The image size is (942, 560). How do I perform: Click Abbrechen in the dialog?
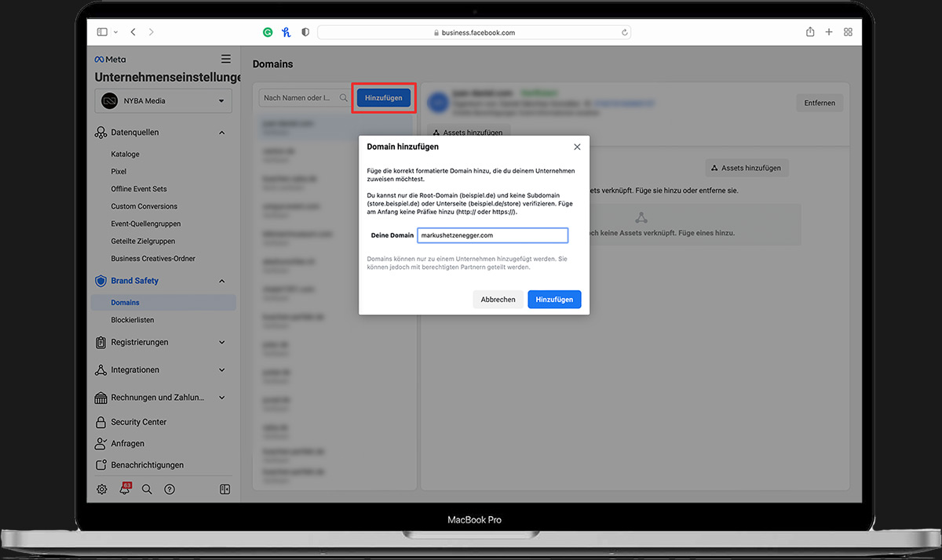[x=498, y=300]
